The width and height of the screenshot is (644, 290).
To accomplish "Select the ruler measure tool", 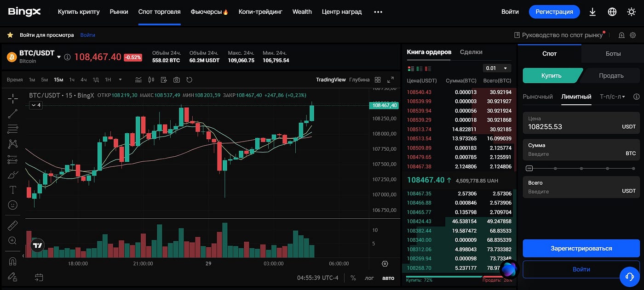I will [13, 225].
